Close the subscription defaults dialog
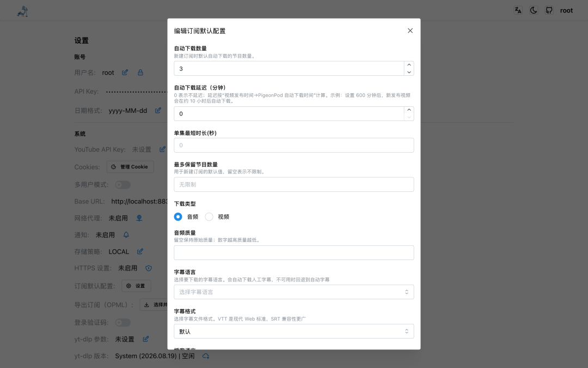 [411, 31]
